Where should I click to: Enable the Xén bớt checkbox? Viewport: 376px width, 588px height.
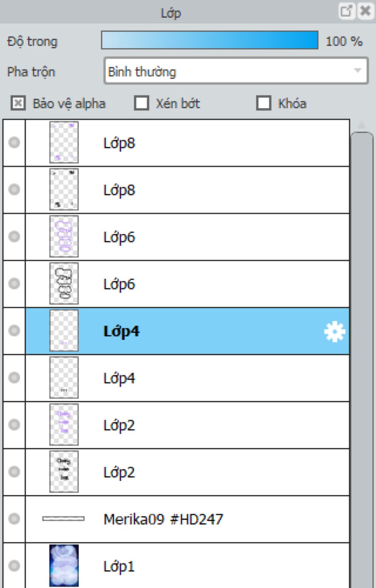(x=141, y=103)
